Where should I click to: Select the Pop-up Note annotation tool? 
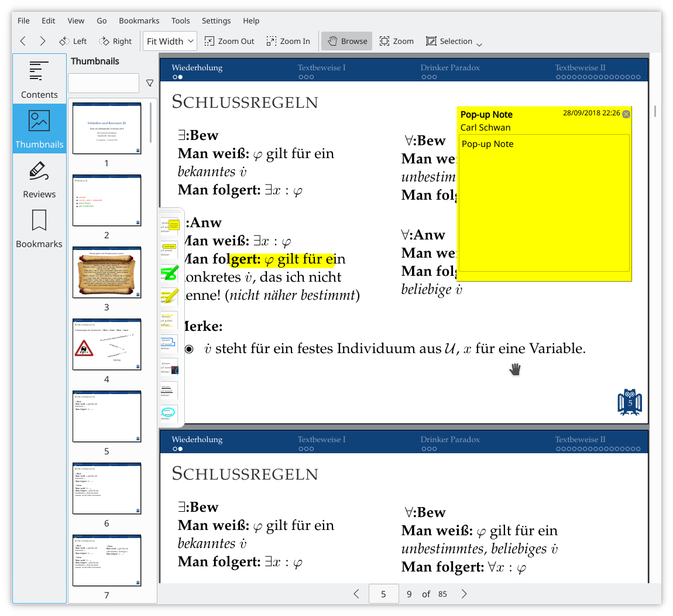click(170, 225)
